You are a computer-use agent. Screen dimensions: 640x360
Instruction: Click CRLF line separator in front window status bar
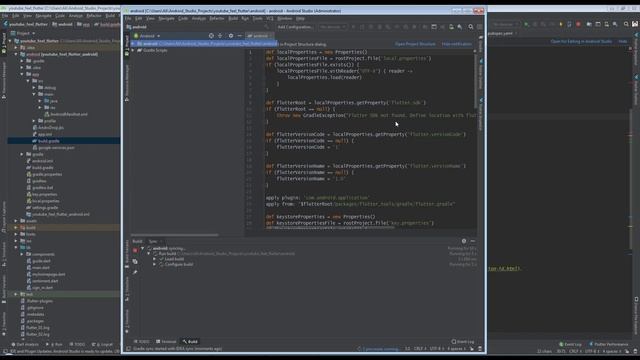(420, 349)
